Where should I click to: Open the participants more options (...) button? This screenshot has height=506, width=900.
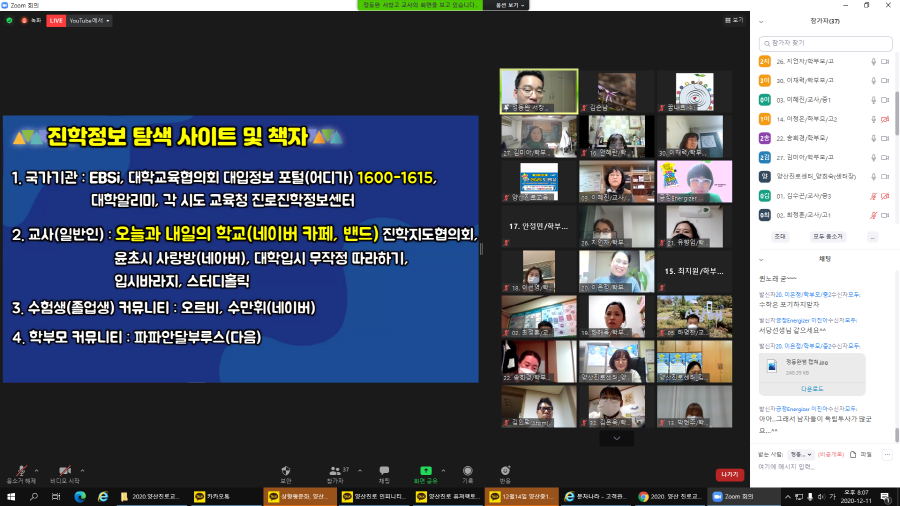tap(872, 236)
